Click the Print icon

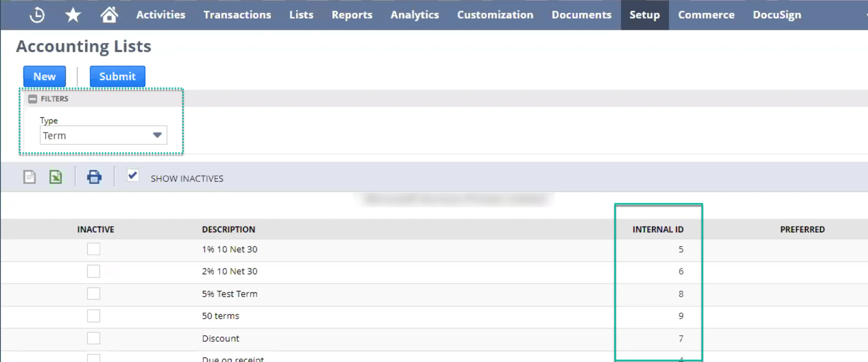94,177
